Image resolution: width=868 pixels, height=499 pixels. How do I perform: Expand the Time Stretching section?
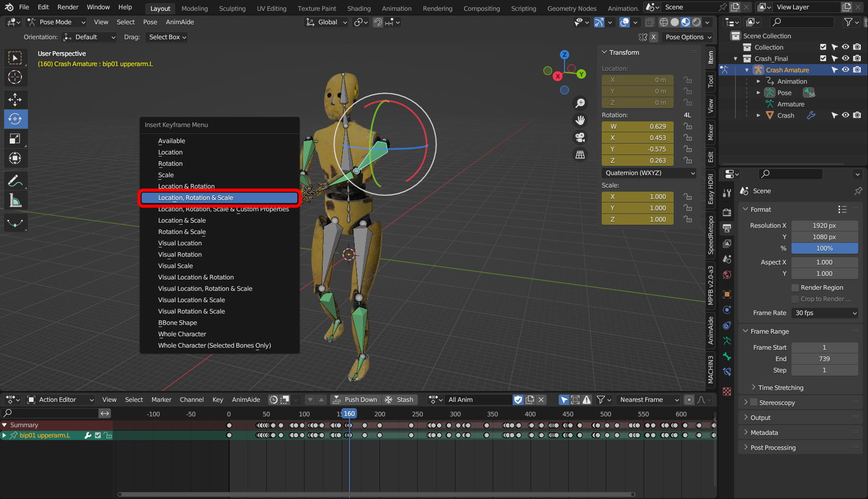781,388
